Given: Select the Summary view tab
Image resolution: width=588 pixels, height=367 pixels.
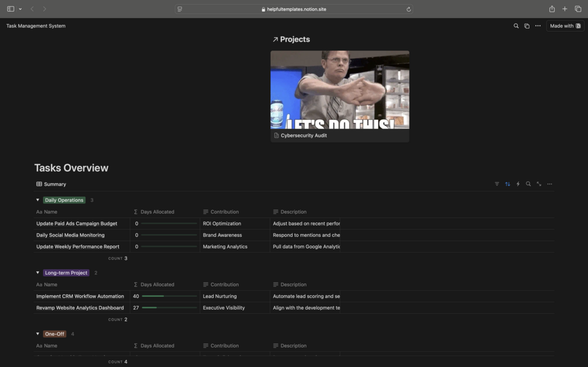Looking at the screenshot, I should click(51, 184).
